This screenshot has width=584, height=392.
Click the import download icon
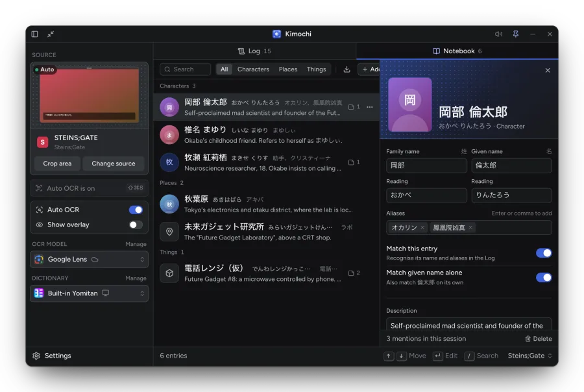pos(347,69)
